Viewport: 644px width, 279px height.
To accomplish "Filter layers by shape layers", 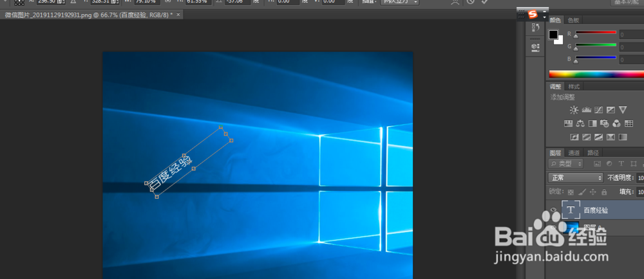I will click(x=633, y=163).
